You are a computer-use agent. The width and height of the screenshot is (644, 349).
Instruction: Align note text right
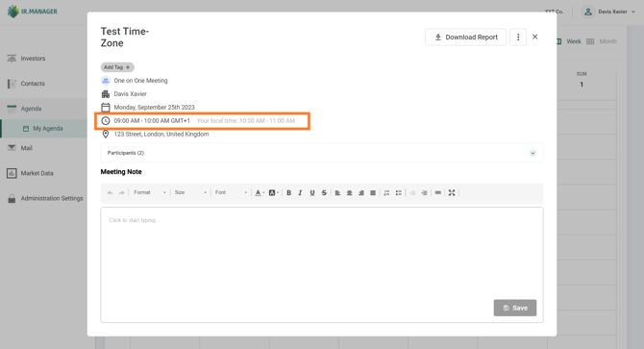[x=361, y=192]
